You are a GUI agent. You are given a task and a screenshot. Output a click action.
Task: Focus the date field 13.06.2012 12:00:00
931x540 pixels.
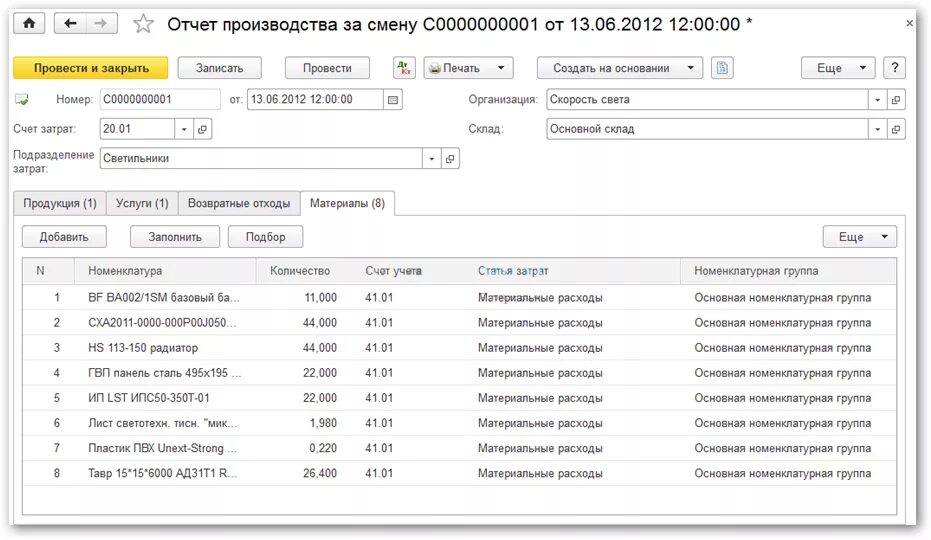click(x=315, y=100)
